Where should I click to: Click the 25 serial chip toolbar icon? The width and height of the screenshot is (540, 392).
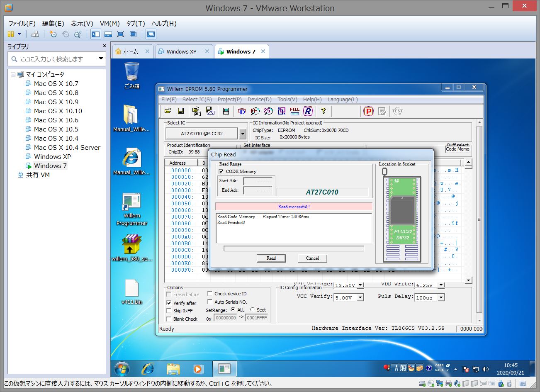pyautogui.click(x=268, y=111)
